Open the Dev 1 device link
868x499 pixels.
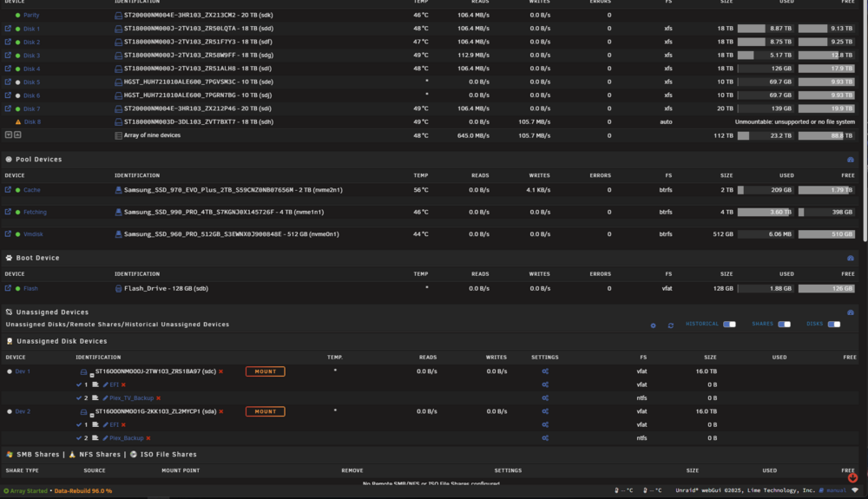point(23,371)
